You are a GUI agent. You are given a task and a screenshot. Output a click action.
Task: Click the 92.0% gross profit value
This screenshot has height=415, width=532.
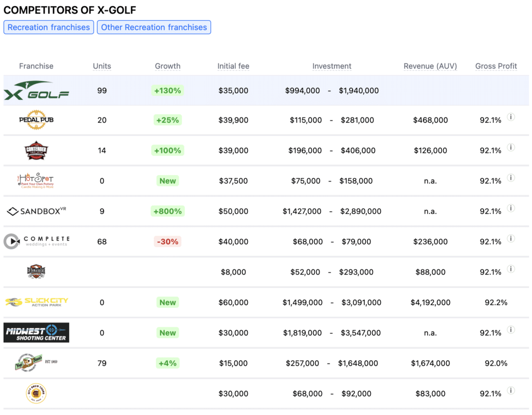(x=496, y=364)
